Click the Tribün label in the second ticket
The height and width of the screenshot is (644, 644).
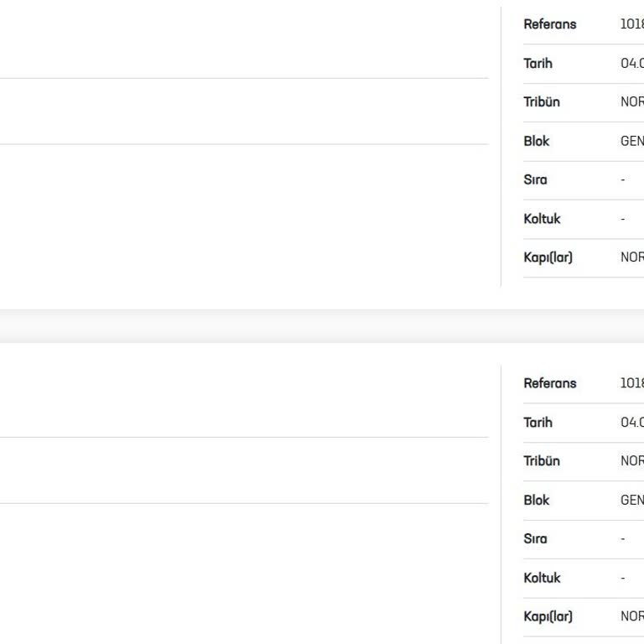point(541,461)
